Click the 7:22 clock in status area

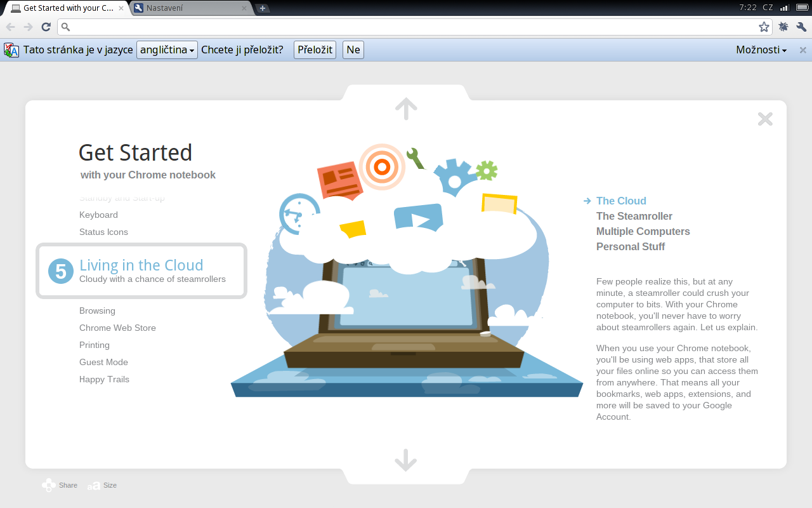(748, 8)
